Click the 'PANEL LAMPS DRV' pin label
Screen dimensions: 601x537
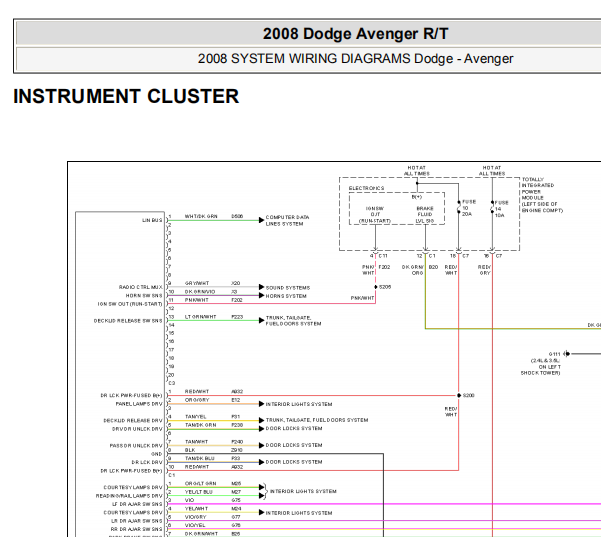(x=139, y=404)
